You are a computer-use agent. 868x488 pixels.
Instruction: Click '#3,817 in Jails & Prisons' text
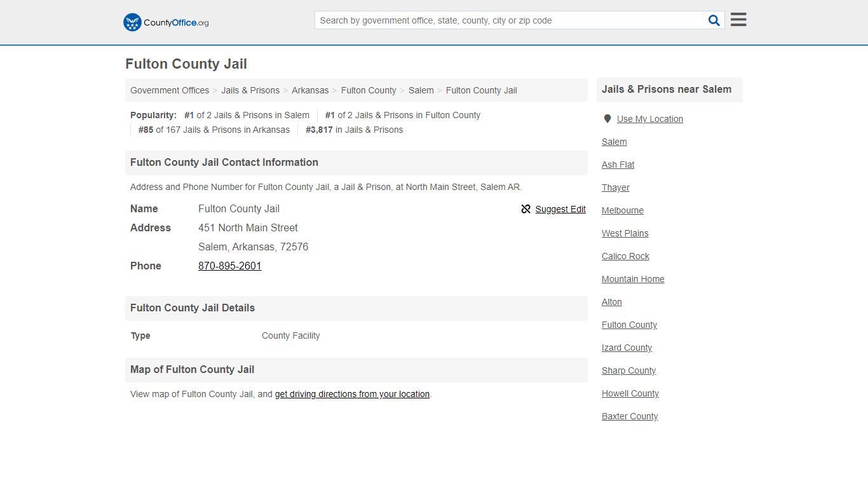click(x=355, y=130)
